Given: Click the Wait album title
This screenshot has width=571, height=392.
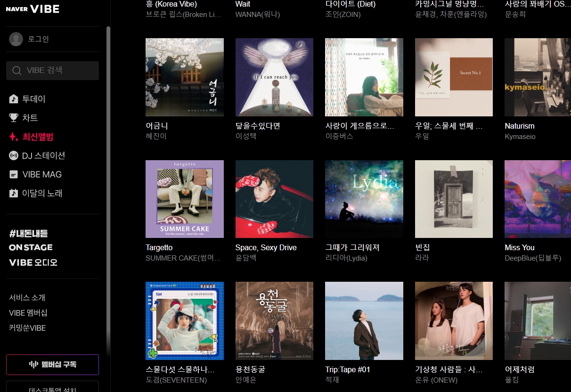Looking at the screenshot, I should [243, 4].
